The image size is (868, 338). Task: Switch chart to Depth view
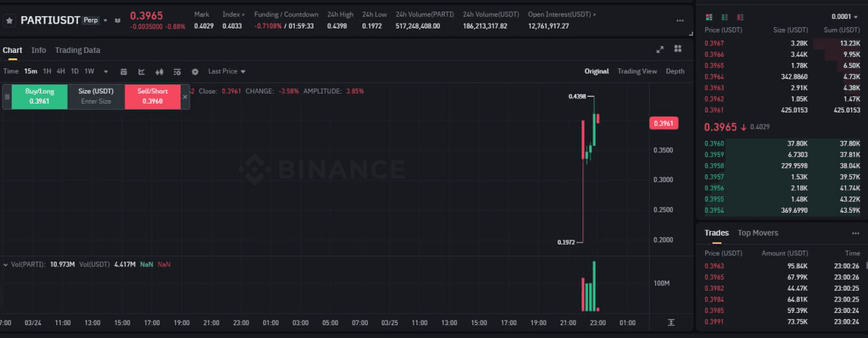[675, 71]
